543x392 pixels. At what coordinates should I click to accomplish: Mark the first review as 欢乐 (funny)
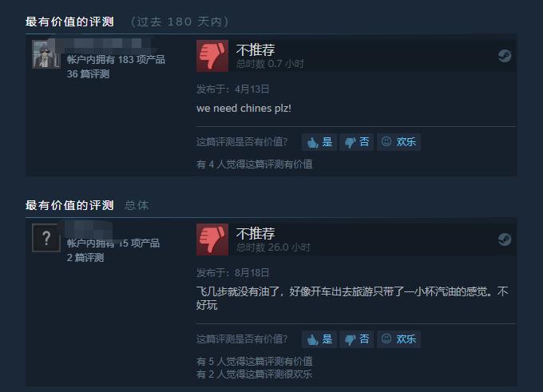click(398, 142)
